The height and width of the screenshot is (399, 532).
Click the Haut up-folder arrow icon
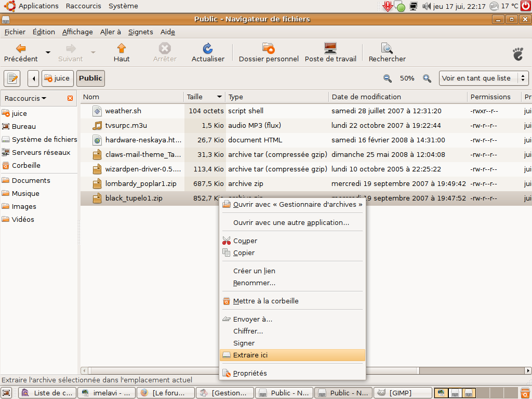[x=122, y=49]
